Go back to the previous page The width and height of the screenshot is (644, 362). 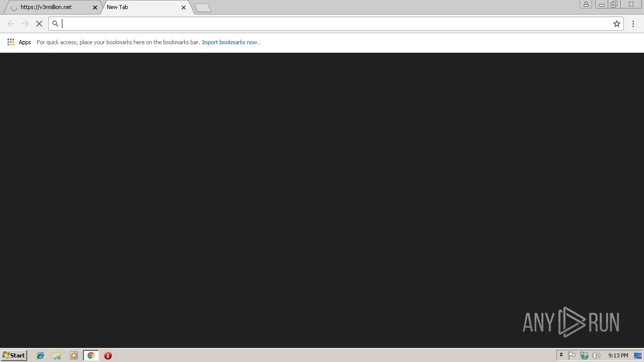tap(11, 24)
